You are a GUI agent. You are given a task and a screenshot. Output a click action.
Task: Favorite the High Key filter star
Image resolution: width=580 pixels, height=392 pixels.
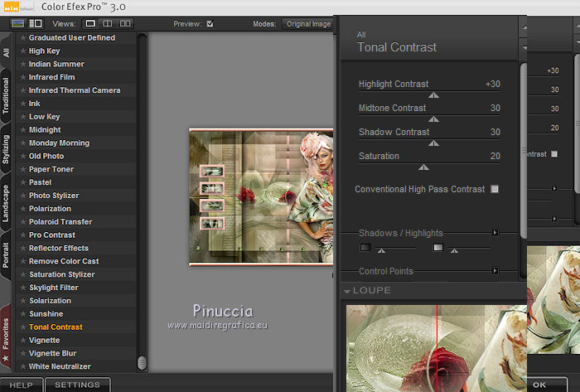click(x=23, y=51)
